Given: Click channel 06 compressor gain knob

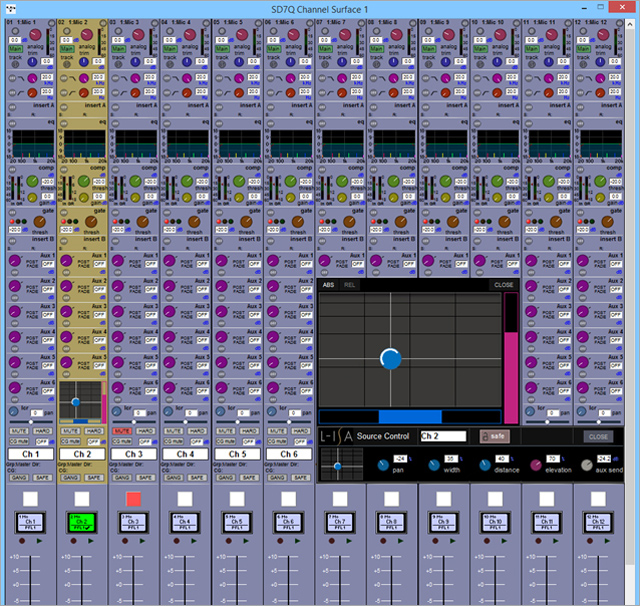Looking at the screenshot, I should (x=290, y=198).
